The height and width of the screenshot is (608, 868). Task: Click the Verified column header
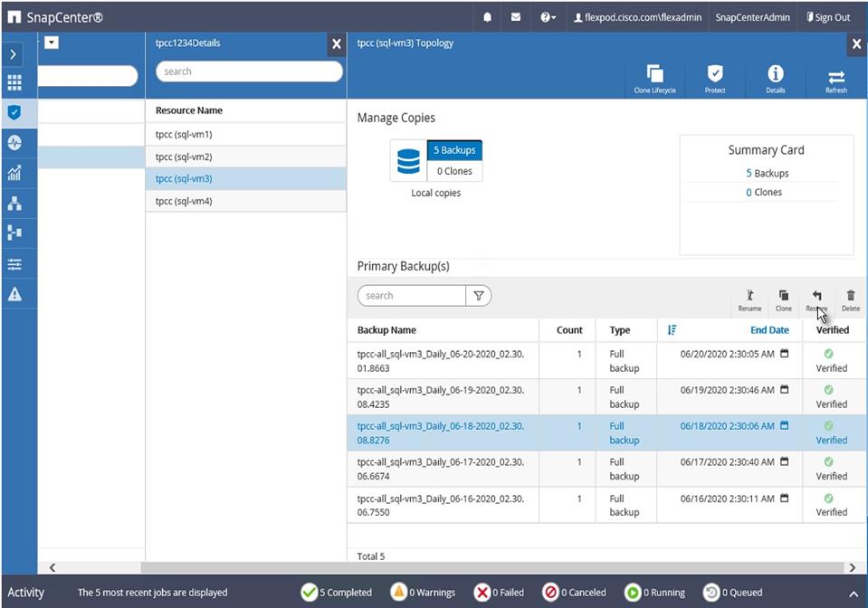coord(832,330)
